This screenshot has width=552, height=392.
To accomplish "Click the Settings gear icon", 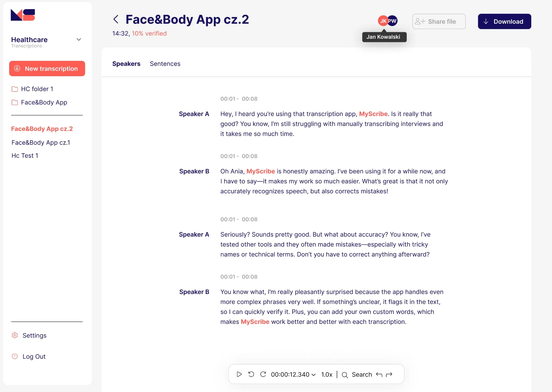I will click(15, 335).
